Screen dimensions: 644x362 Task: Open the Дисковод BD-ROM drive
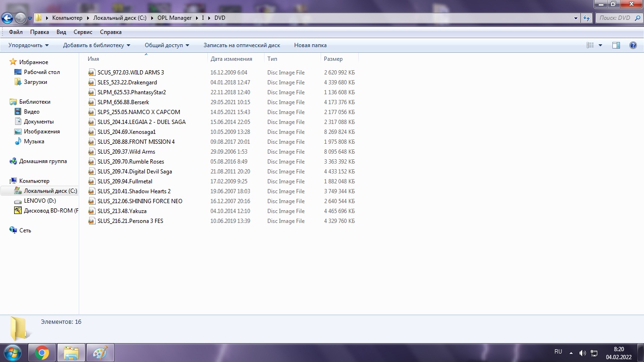tap(51, 211)
